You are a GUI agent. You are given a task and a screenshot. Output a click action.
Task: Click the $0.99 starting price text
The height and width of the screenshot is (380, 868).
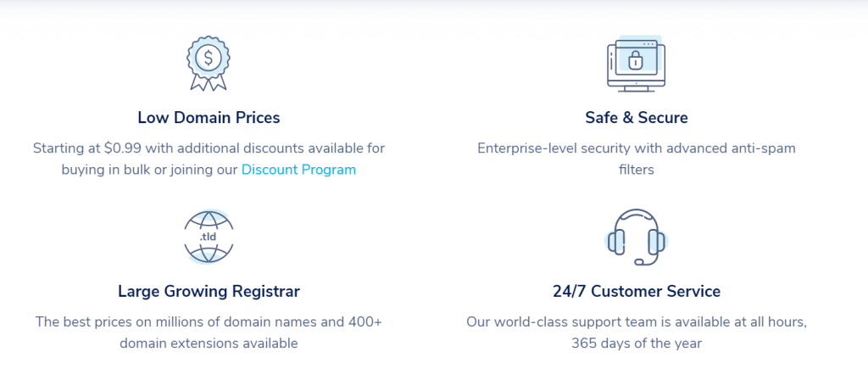click(123, 148)
